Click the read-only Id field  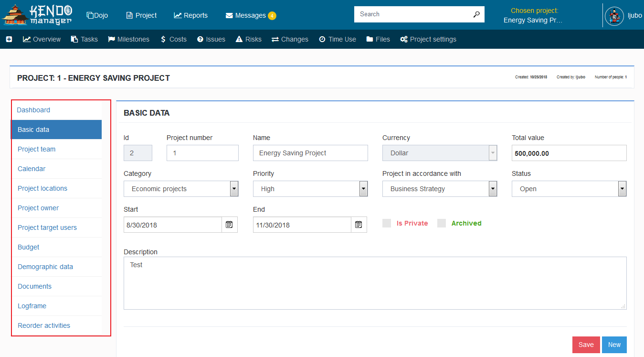point(138,153)
